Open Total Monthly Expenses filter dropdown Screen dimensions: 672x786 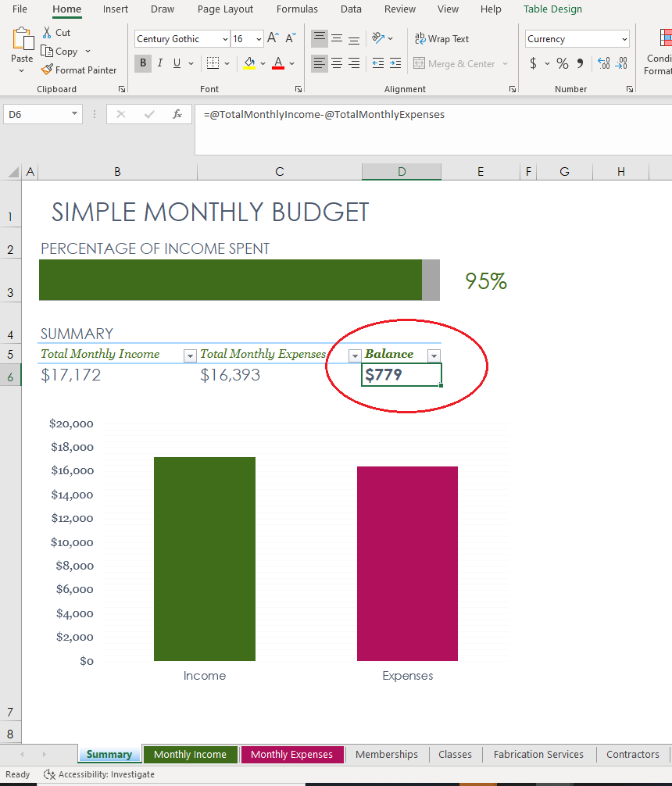click(x=355, y=356)
